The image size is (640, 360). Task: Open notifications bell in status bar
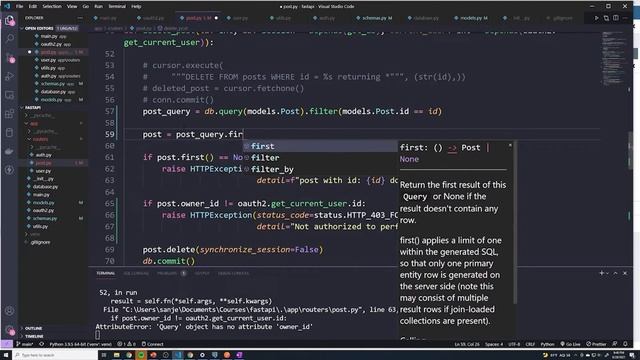(625, 344)
